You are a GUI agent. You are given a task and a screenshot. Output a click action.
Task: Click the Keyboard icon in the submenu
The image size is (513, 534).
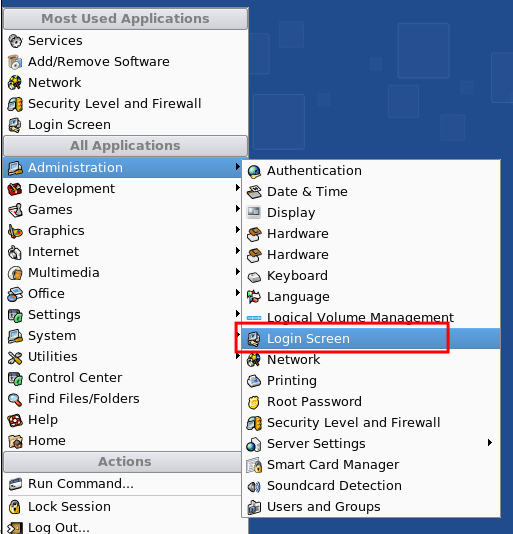click(254, 277)
